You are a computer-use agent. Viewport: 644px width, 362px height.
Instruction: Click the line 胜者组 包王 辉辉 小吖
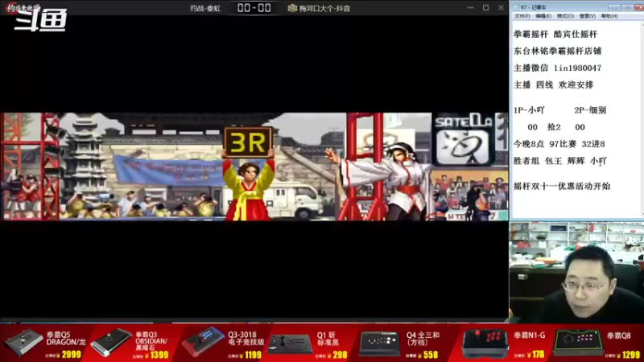click(x=559, y=161)
